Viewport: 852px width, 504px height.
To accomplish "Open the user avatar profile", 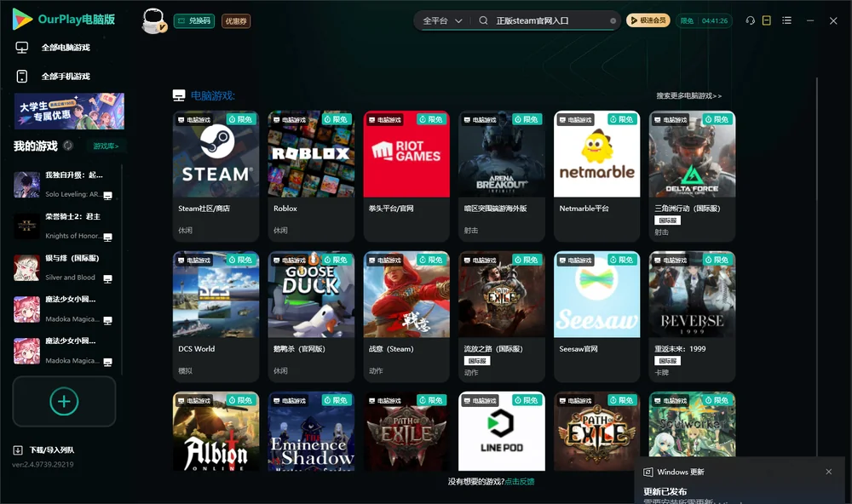I will pos(153,20).
